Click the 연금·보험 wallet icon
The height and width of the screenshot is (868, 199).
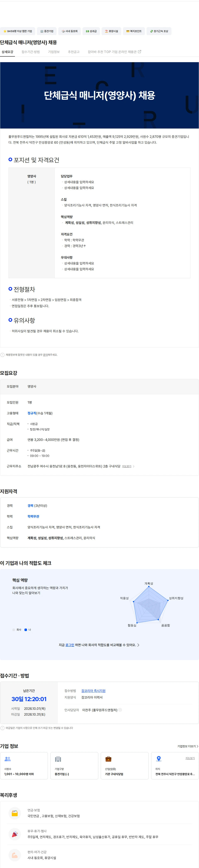[15, 813]
